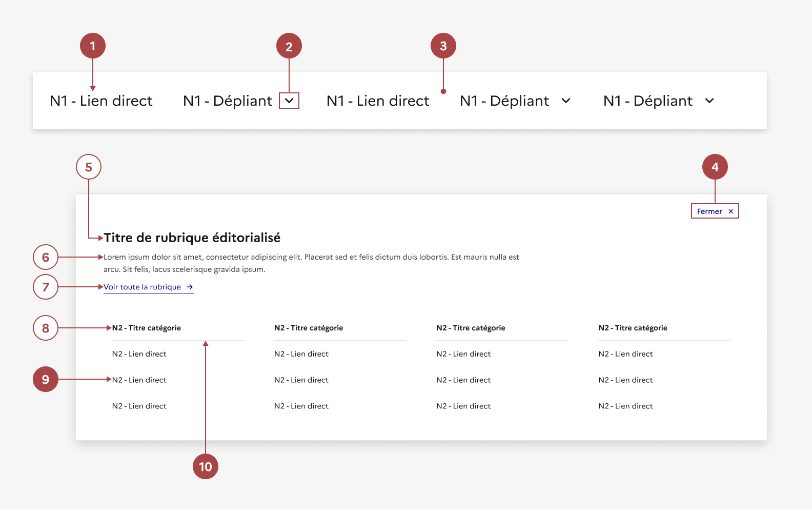Expand the red-outlined chevron beside N1 - Dépliant

pyautogui.click(x=289, y=101)
